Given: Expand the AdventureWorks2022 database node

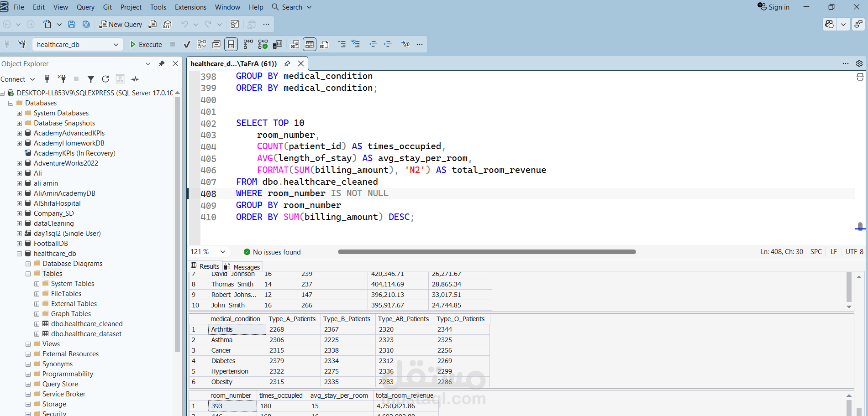Looking at the screenshot, I should pos(19,163).
